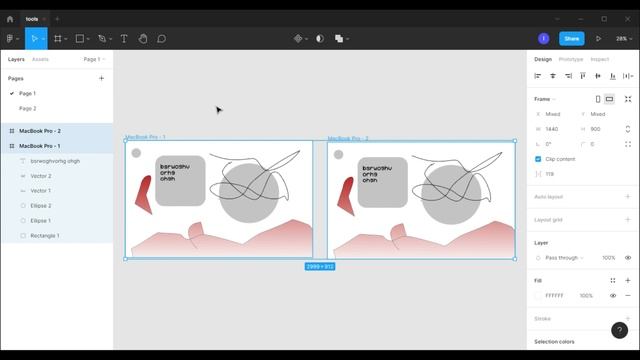640x360 pixels.
Task: Toggle fill visibility eye icon
Action: [613, 296]
